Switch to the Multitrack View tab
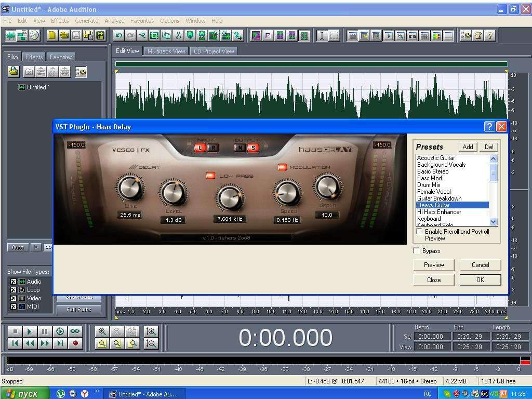The width and height of the screenshot is (532, 399). coord(166,51)
